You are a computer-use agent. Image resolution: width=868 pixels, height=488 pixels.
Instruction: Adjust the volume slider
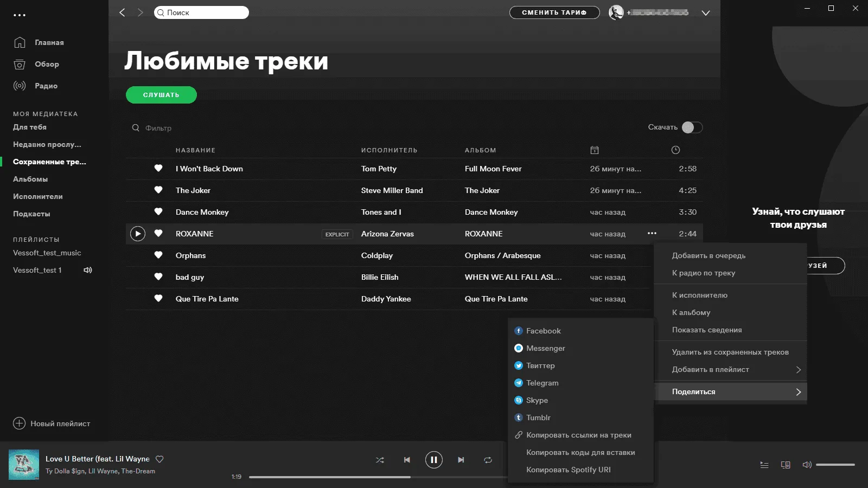click(x=835, y=465)
